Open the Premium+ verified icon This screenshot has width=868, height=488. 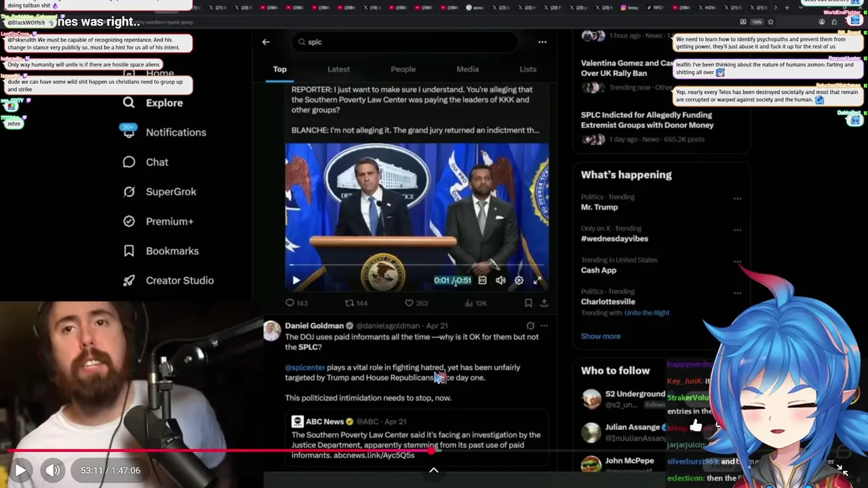(x=129, y=221)
